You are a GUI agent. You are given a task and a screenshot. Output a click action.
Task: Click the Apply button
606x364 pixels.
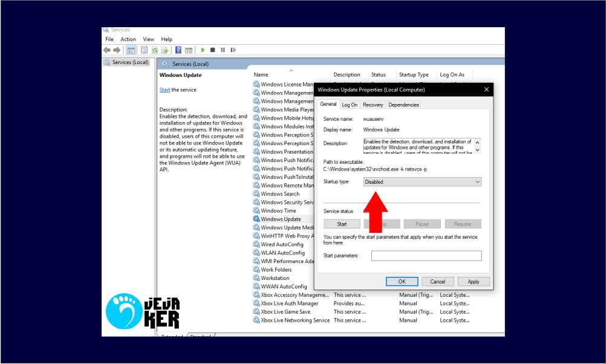(x=474, y=282)
